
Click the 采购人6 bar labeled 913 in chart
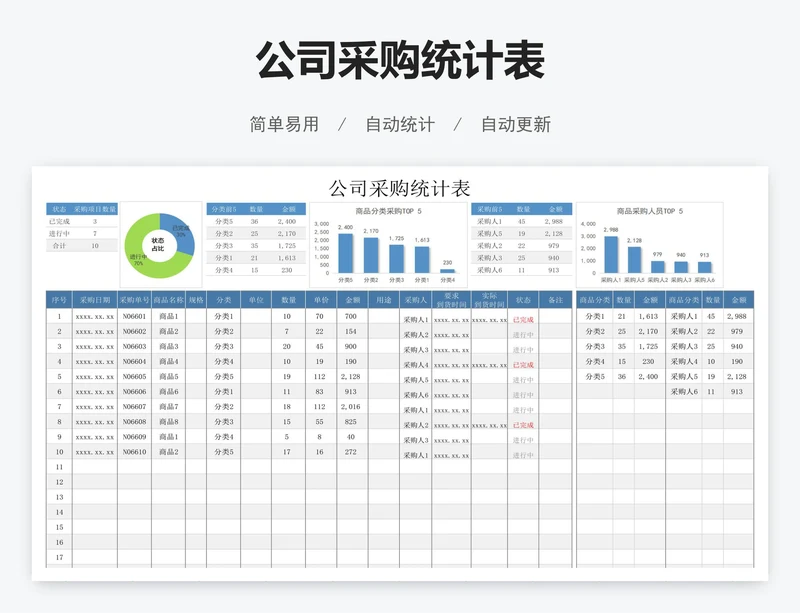pyautogui.click(x=705, y=267)
